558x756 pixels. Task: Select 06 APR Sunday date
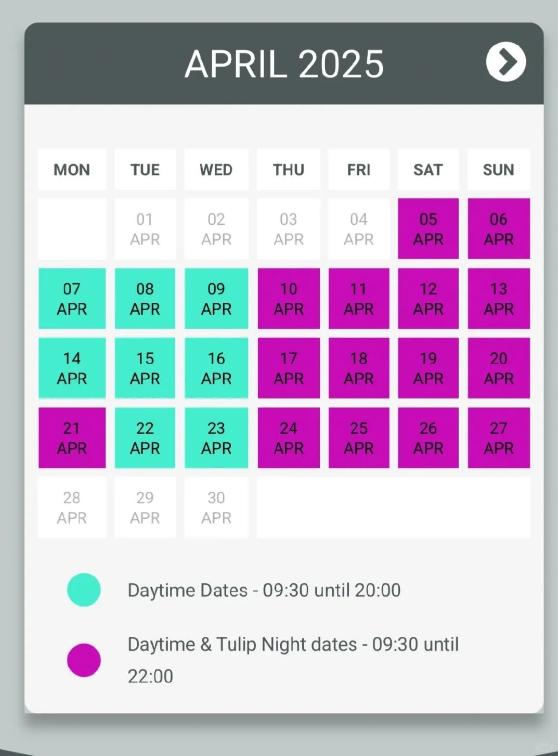point(498,228)
